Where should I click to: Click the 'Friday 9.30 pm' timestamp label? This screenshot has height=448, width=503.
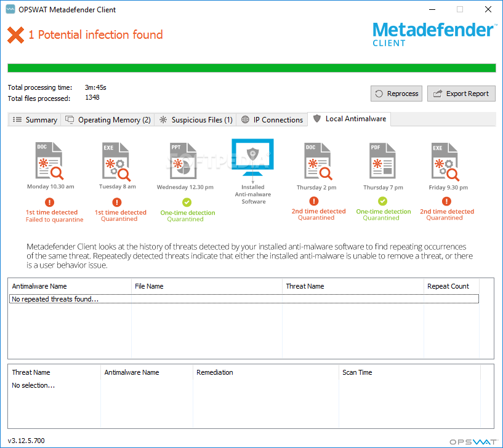point(448,188)
